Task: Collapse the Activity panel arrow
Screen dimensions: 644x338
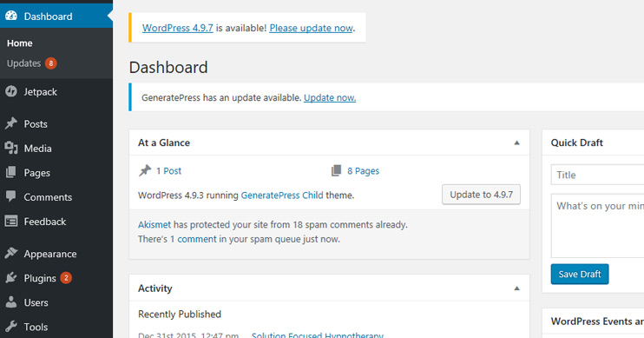Action: [516, 288]
